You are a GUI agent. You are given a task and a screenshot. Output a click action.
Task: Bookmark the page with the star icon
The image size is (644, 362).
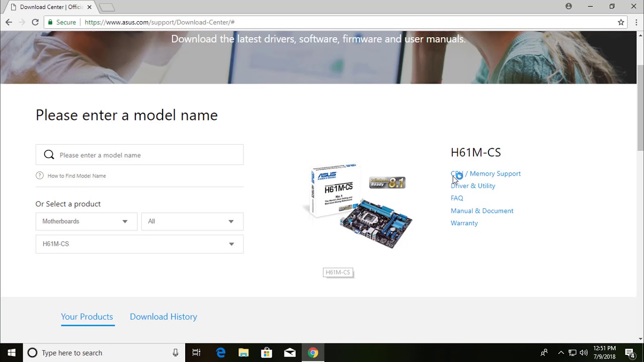pyautogui.click(x=621, y=22)
